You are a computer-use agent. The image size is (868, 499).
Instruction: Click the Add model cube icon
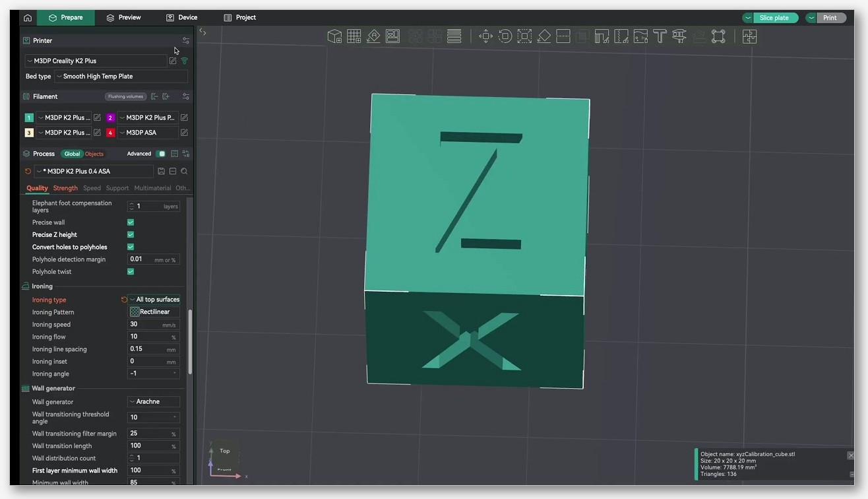click(334, 36)
